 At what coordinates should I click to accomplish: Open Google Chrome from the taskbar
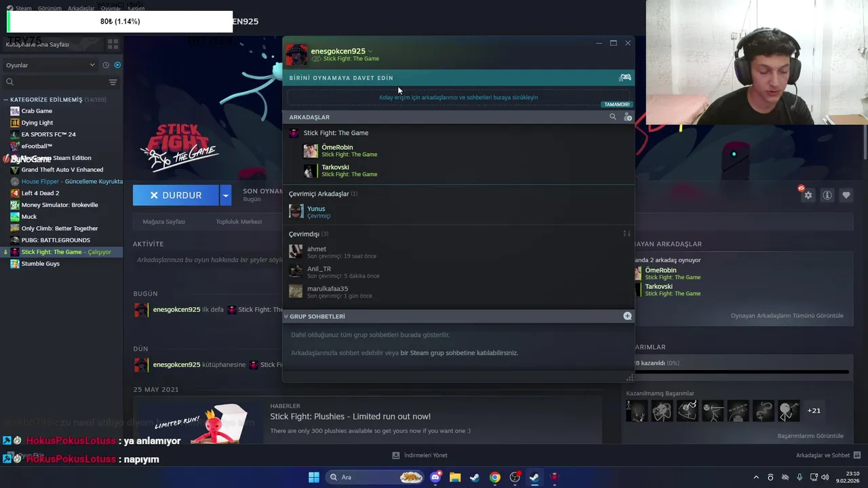[x=495, y=477]
